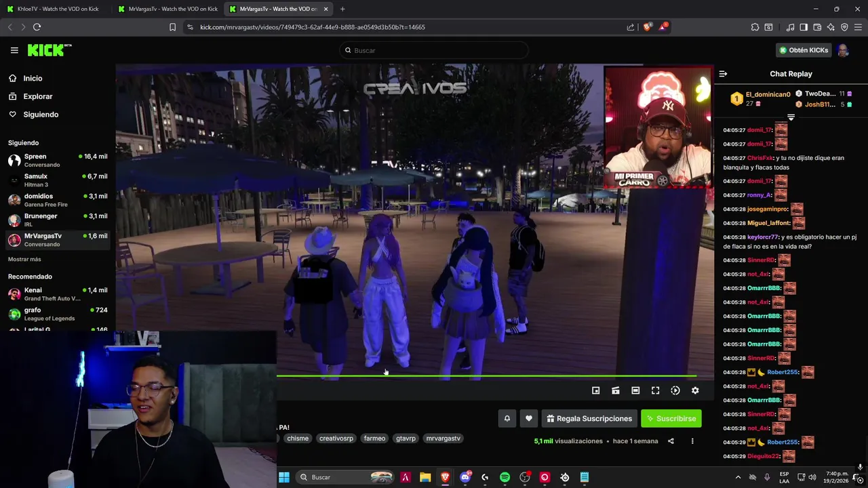Screen dimensions: 868x488
Task: Open domidios channel in following list
Action: click(x=58, y=200)
